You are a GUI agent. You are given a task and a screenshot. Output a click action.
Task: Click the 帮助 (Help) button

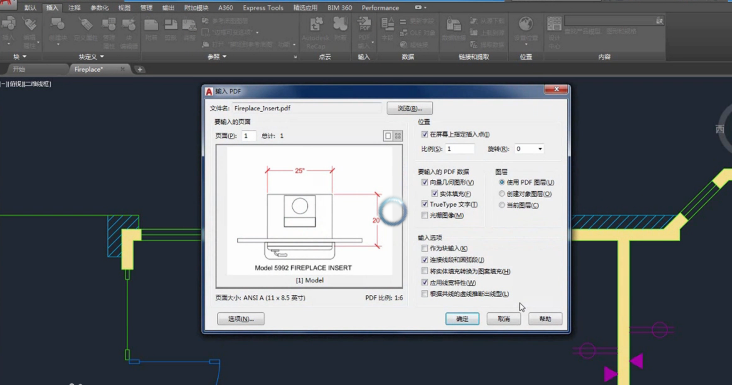pyautogui.click(x=545, y=319)
